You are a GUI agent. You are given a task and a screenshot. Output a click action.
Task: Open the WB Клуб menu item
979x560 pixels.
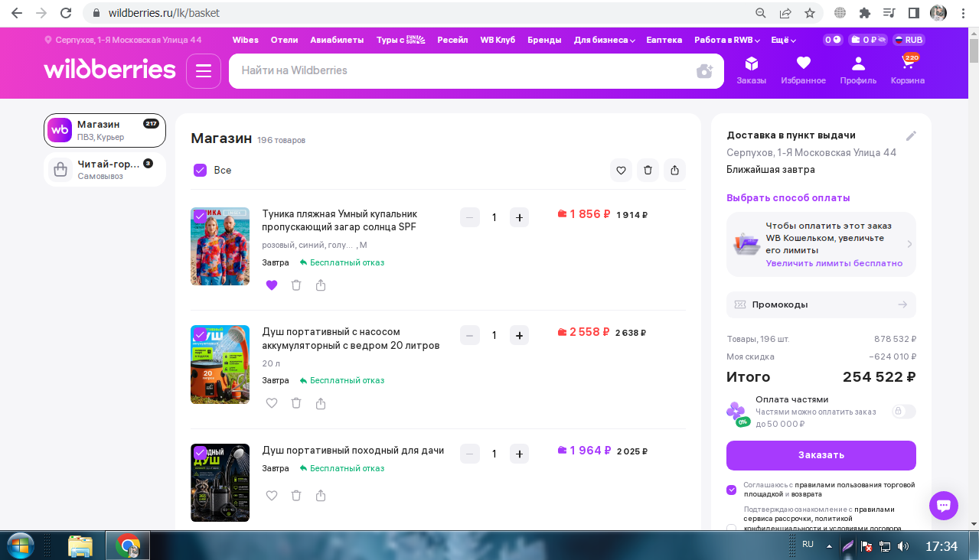(x=498, y=40)
